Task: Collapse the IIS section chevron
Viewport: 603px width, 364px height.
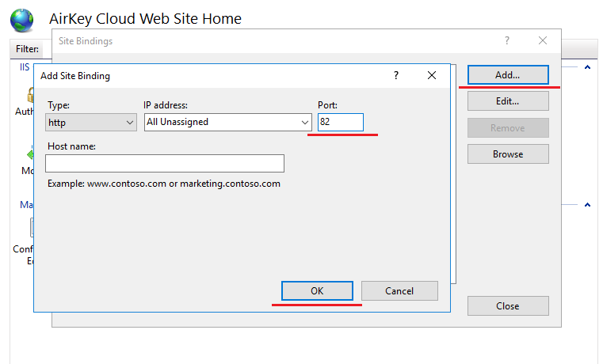Action: 587,68
